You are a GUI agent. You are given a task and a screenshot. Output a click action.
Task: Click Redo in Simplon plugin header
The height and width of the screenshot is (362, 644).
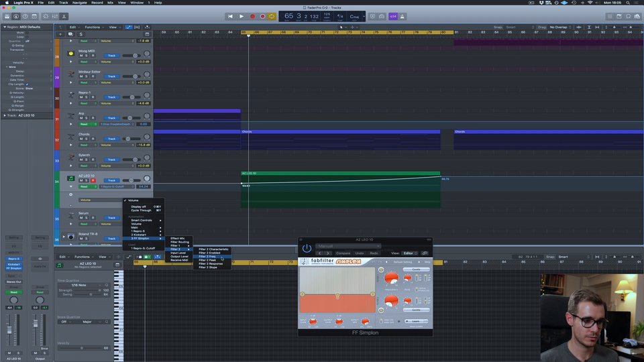374,253
